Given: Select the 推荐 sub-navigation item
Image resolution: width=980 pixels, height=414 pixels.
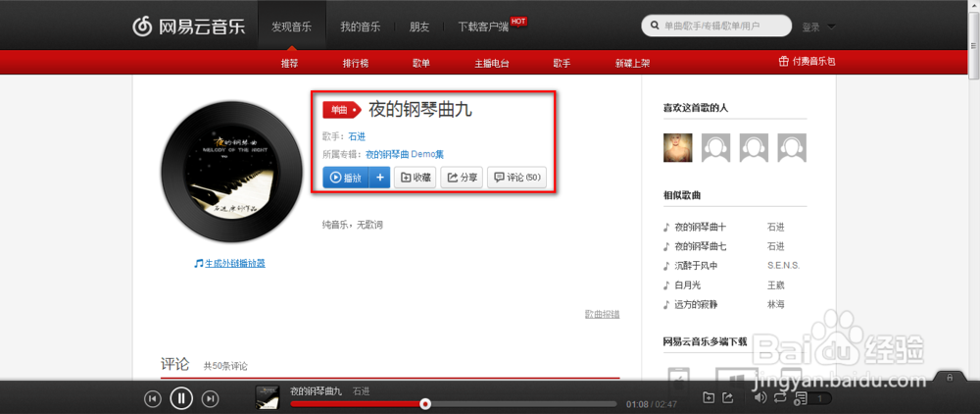Looking at the screenshot, I should coord(289,63).
